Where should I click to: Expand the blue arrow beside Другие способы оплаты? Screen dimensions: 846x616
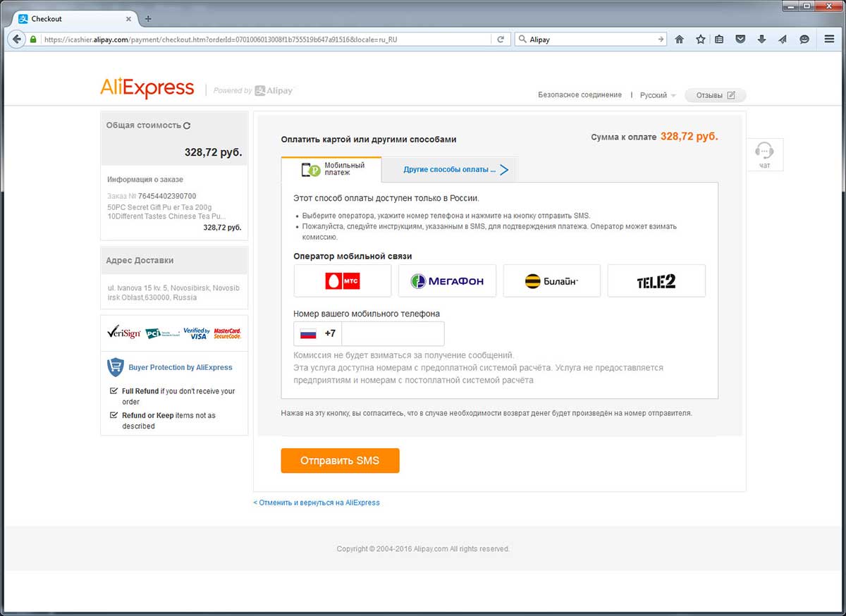[x=504, y=170]
